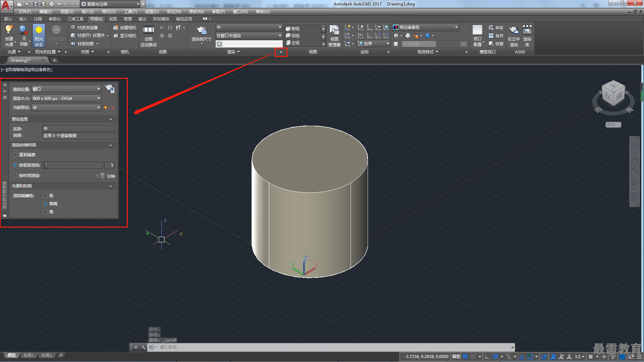Open the render panel dialog launcher arrow
Image resolution: width=644 pixels, height=362 pixels.
(281, 52)
